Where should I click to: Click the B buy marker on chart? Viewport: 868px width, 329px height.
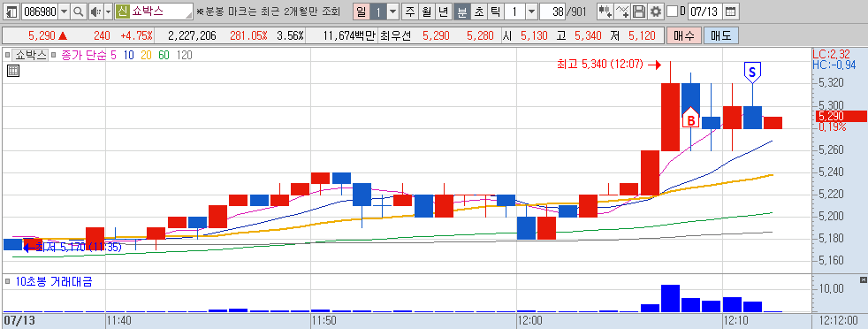click(x=690, y=118)
